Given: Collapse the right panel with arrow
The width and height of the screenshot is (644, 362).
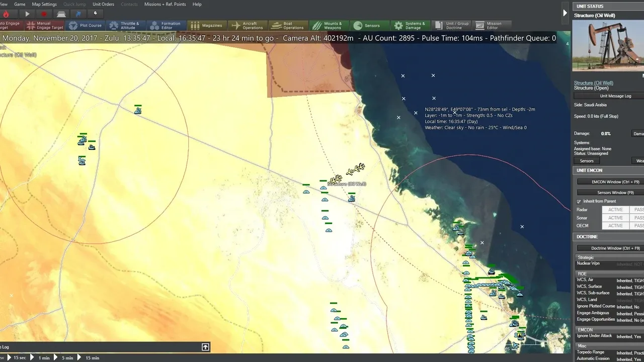Looking at the screenshot, I should [565, 13].
